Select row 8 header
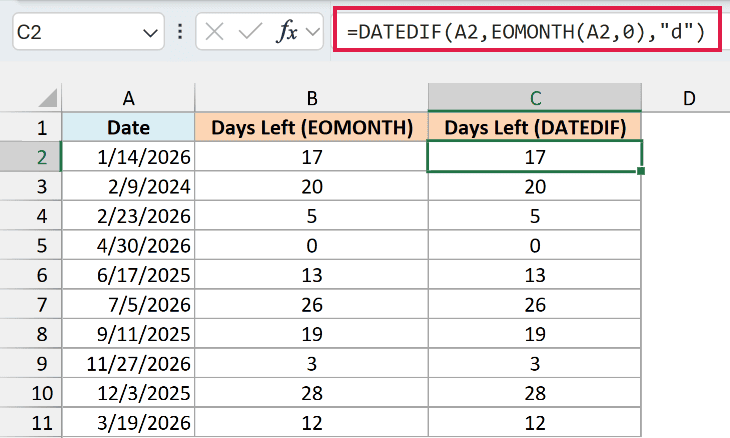730x438 pixels. click(x=31, y=334)
